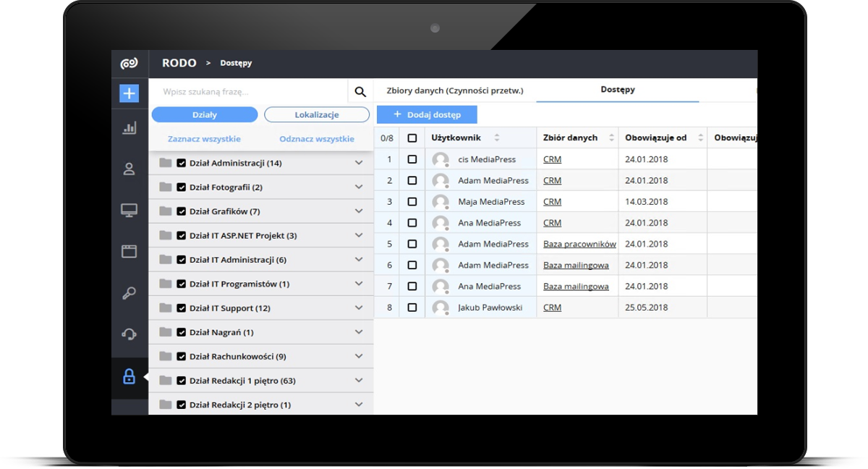
Task: Open the application window sidebar icon
Action: coord(129,252)
